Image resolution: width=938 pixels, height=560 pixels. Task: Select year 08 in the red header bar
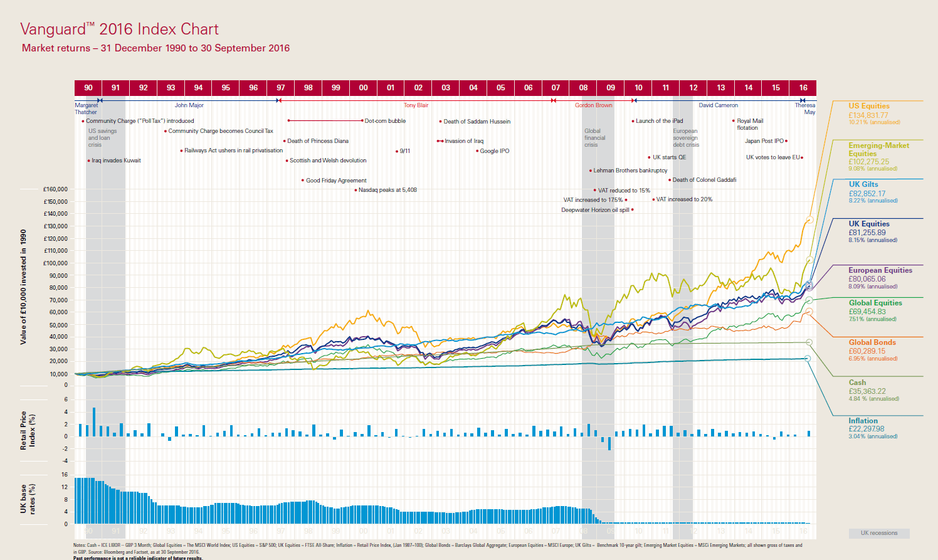[x=583, y=88]
